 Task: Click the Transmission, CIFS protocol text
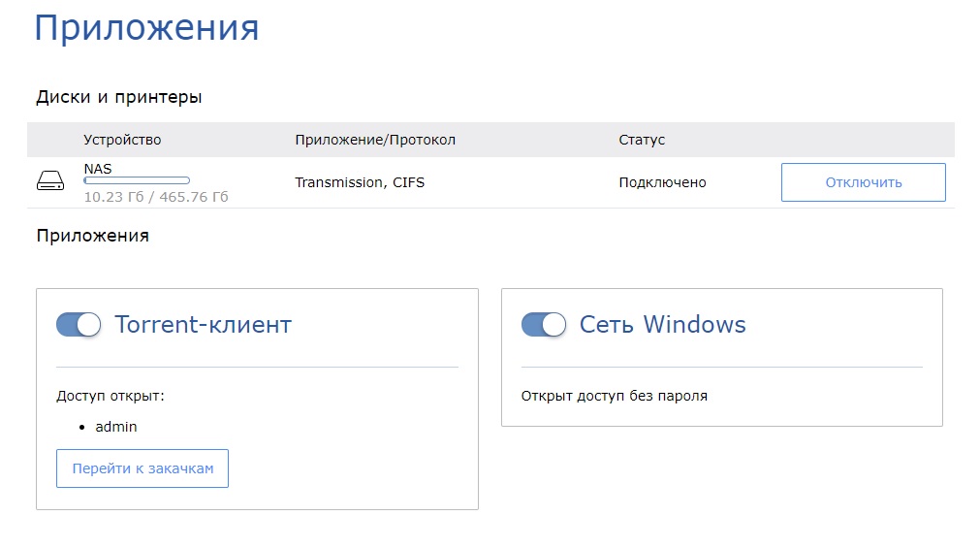click(x=360, y=182)
